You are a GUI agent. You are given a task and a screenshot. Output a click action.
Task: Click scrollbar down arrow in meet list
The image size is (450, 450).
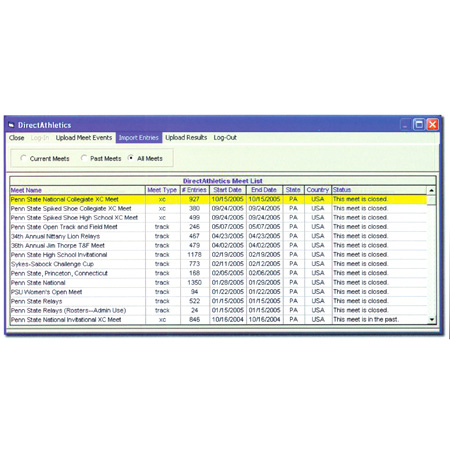(431, 319)
